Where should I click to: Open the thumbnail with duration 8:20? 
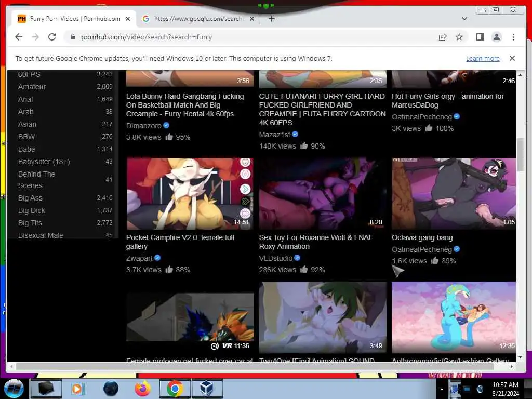pos(322,193)
